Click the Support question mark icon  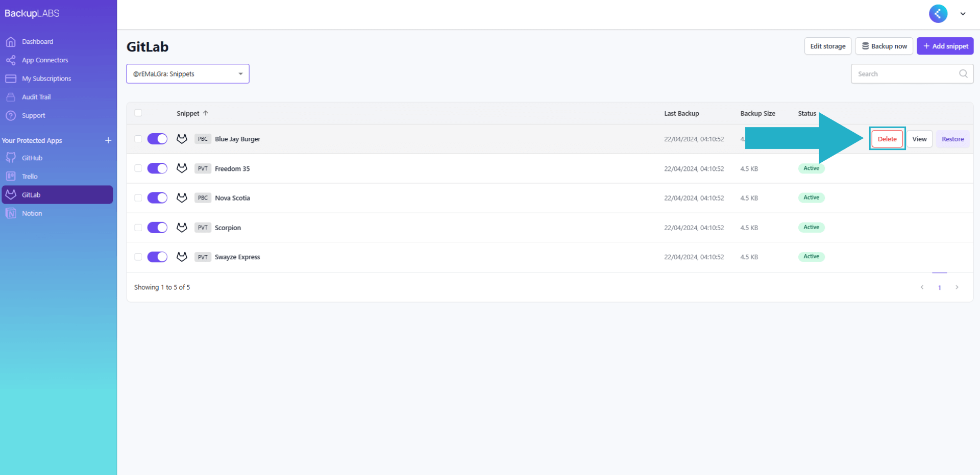(x=11, y=115)
